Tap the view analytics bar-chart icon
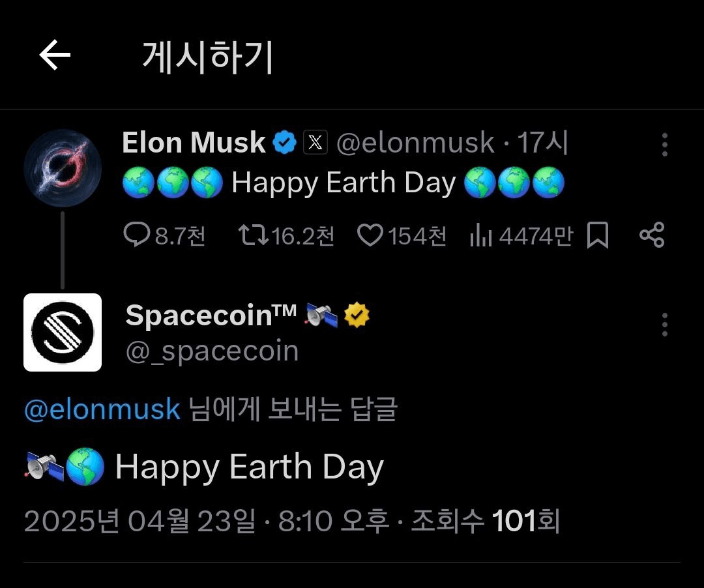This screenshot has height=588, width=704. (480, 235)
